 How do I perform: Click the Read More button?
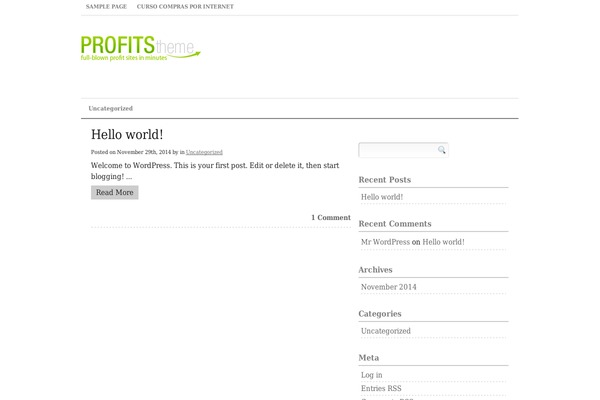(115, 193)
